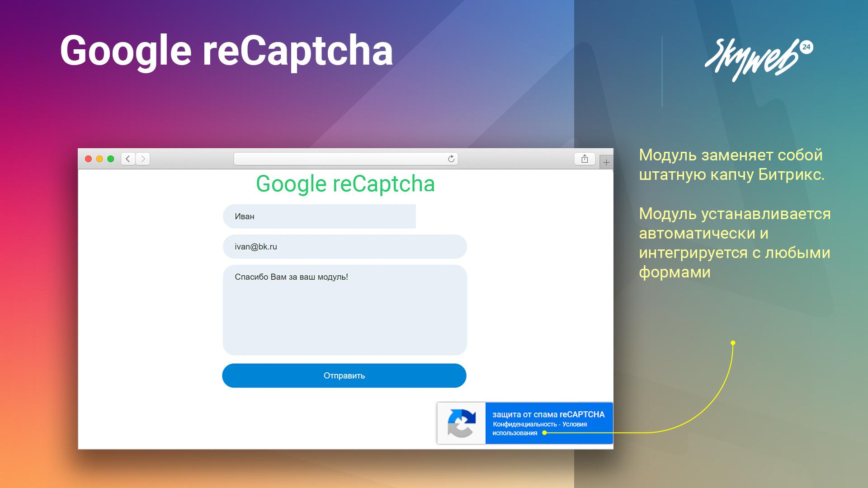Open the Условия использования terms link
The width and height of the screenshot is (868, 488).
tap(540, 429)
